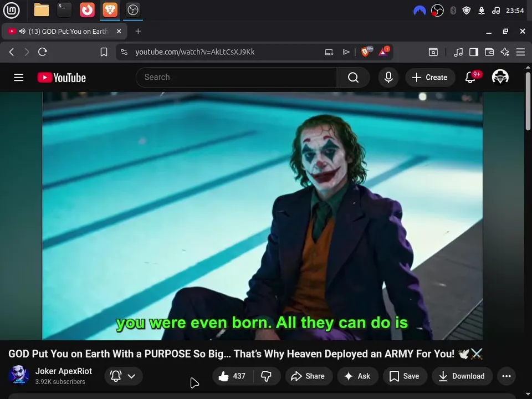The image size is (532, 399).
Task: Click the page vertical scrollbar
Action: [528, 101]
